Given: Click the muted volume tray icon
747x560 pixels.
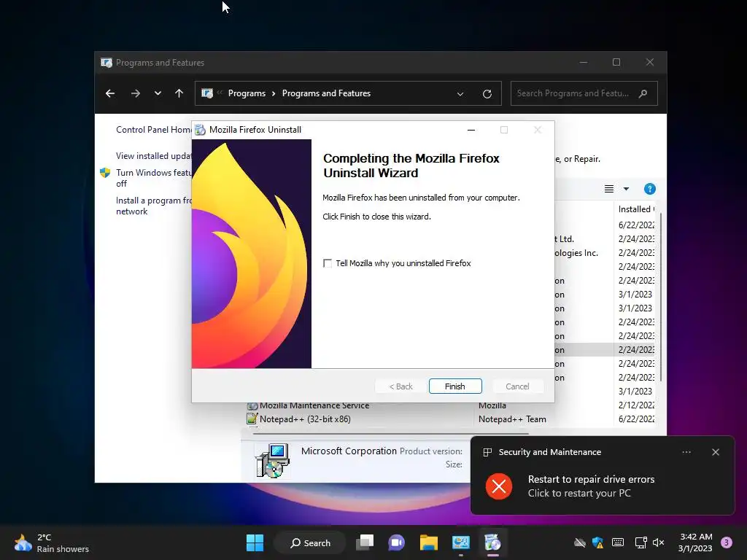Looking at the screenshot, I should click(x=659, y=542).
